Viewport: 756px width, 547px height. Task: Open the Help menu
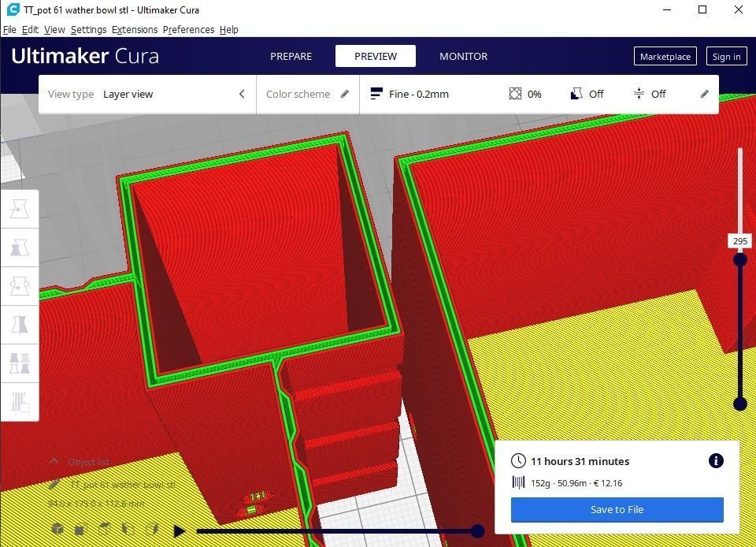coord(229,29)
